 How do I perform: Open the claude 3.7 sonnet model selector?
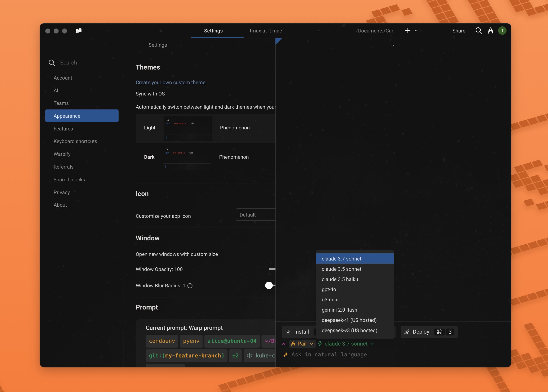tap(346, 344)
